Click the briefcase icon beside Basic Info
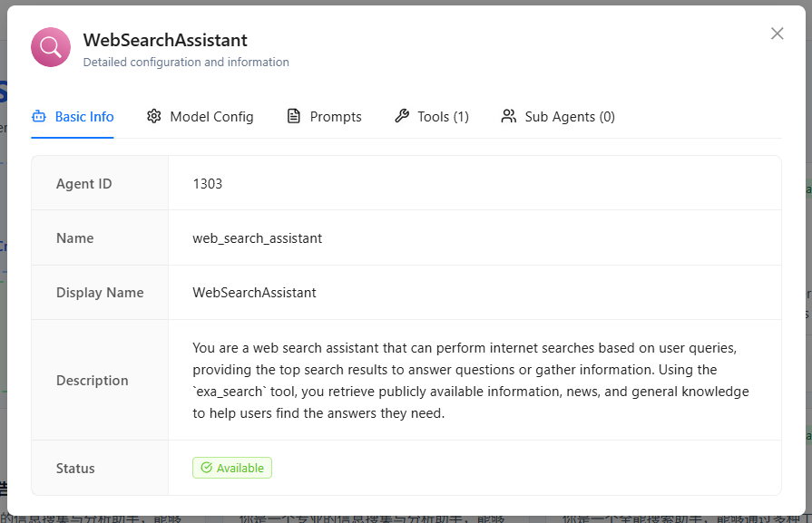The height and width of the screenshot is (523, 812). point(38,116)
